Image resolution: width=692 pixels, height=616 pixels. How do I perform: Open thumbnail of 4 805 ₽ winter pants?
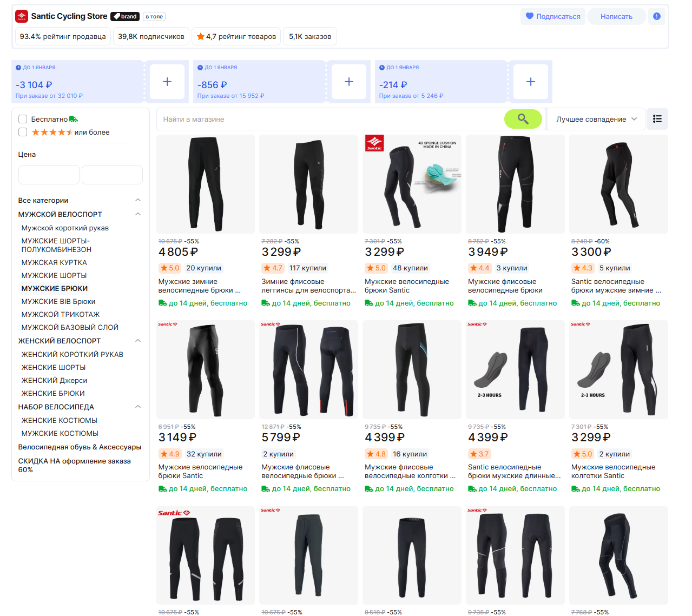(206, 184)
